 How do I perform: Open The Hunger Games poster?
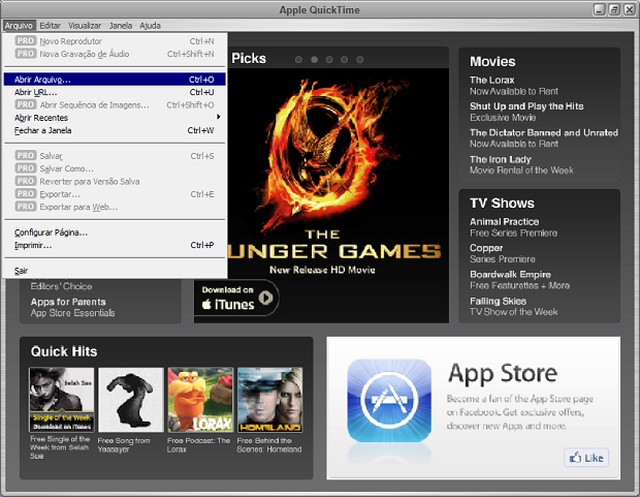click(x=338, y=175)
